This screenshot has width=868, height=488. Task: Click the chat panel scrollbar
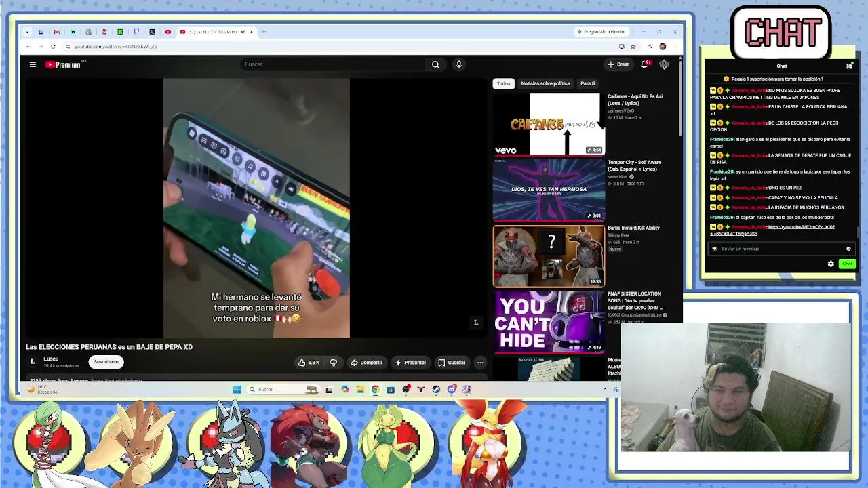857,233
